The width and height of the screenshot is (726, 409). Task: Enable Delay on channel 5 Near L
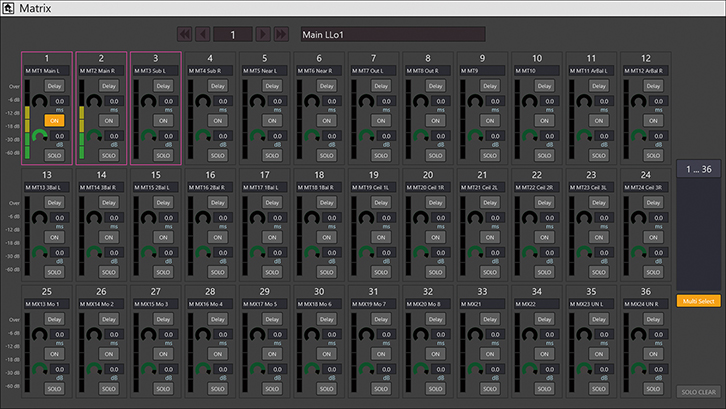(x=271, y=86)
